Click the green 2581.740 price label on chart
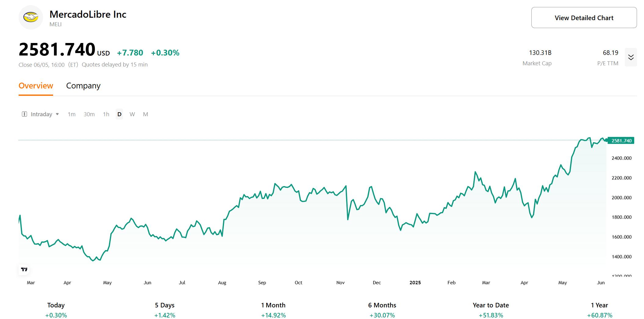 tap(621, 141)
